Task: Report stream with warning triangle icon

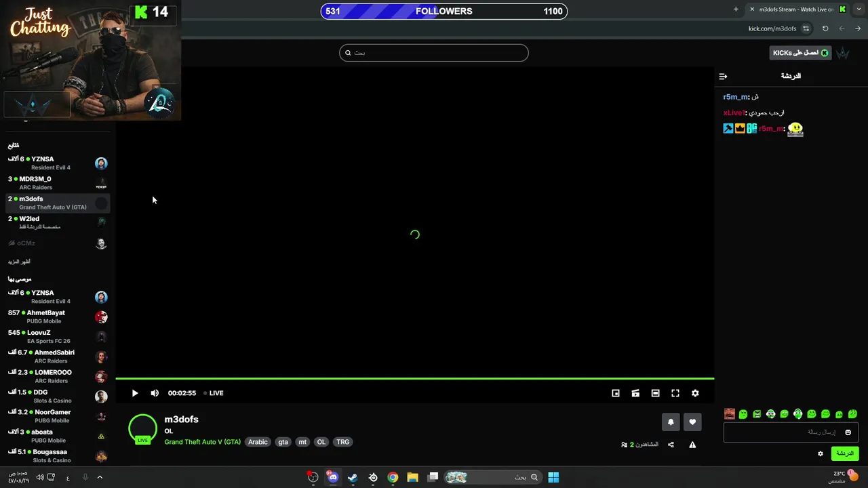Action: coord(692,445)
